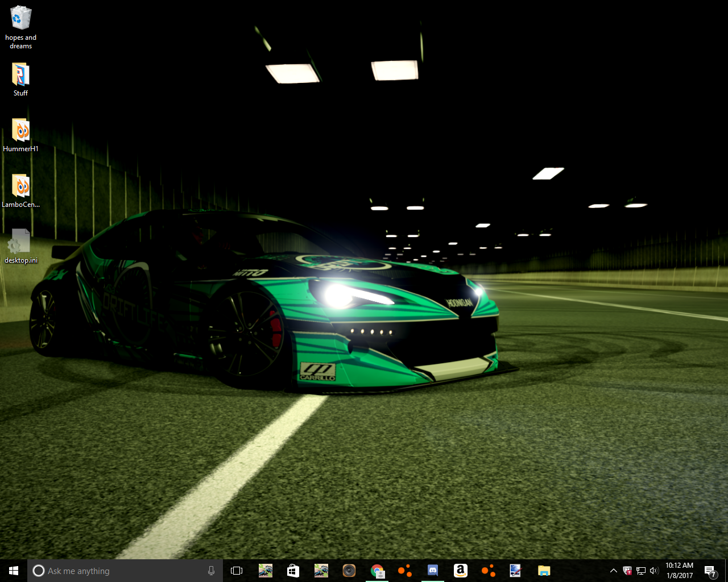The image size is (728, 582).
Task: Open the Amazon app from the taskbar
Action: coord(460,571)
